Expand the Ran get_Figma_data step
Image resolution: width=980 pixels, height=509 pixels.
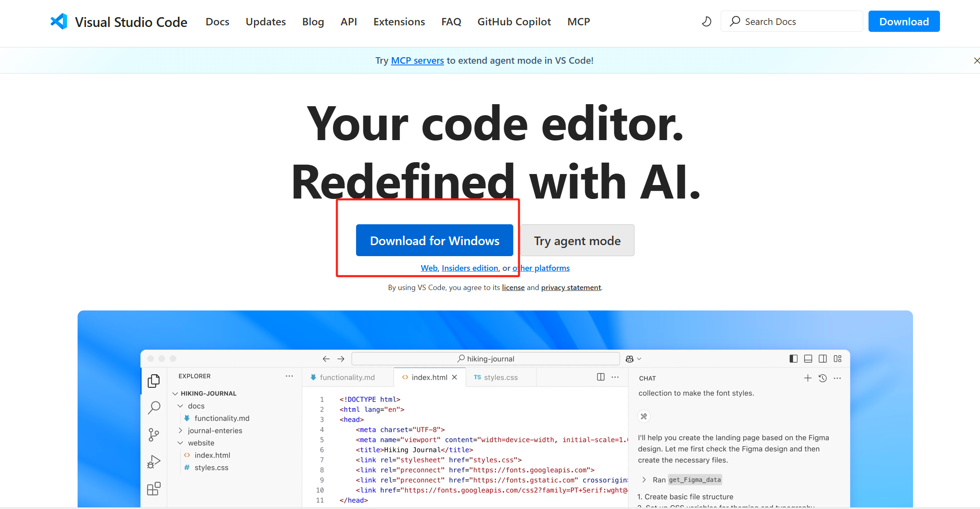[x=644, y=480]
